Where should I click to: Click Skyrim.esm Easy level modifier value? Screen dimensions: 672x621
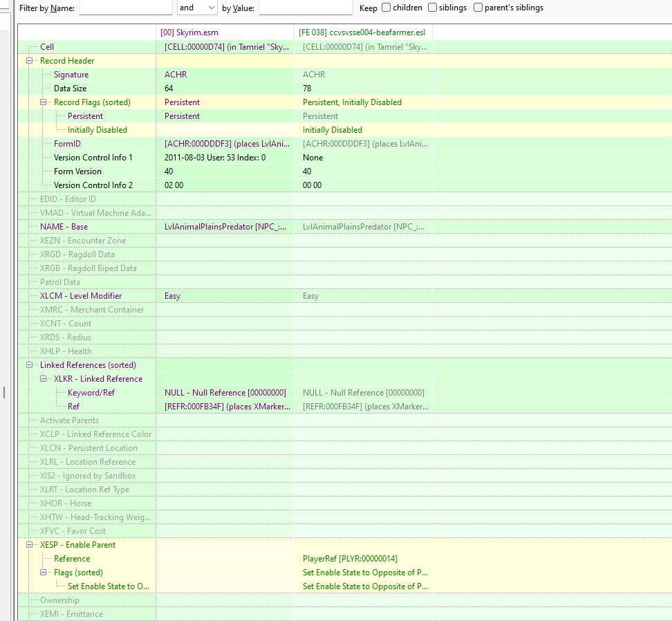pyautogui.click(x=172, y=296)
